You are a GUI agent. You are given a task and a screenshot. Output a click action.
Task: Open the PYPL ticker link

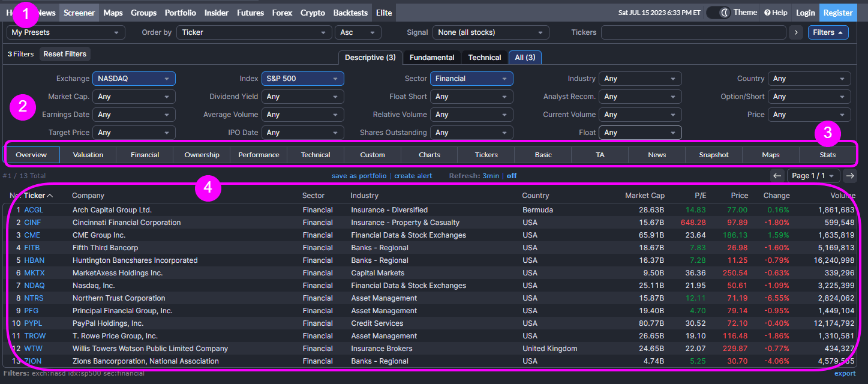34,323
